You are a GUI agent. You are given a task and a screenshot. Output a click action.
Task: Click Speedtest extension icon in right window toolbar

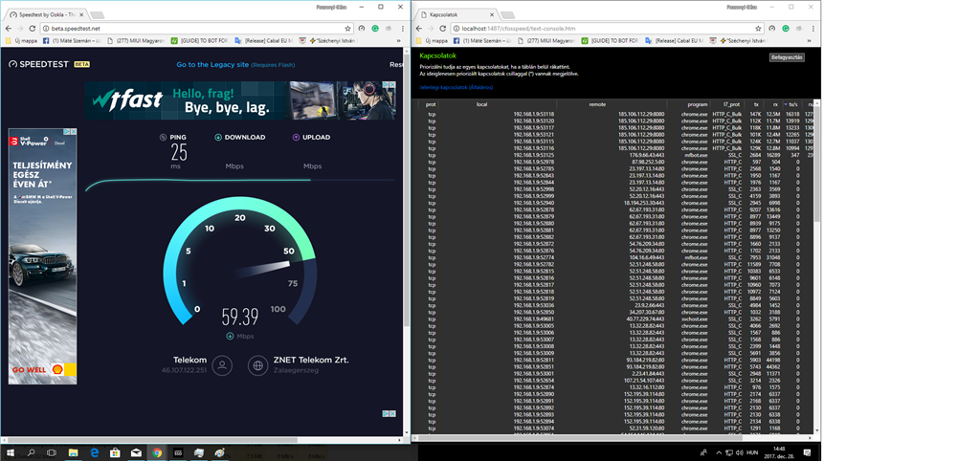771,29
